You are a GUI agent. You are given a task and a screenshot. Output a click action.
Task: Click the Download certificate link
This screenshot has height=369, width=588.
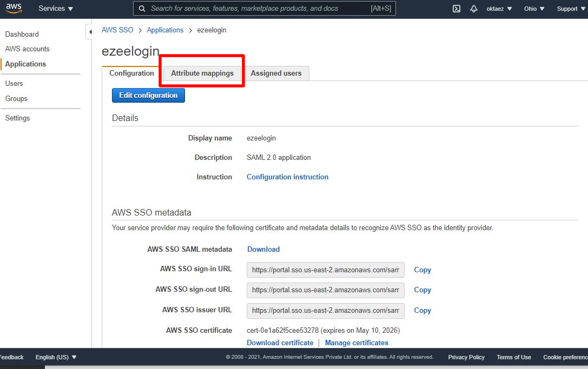coord(280,343)
